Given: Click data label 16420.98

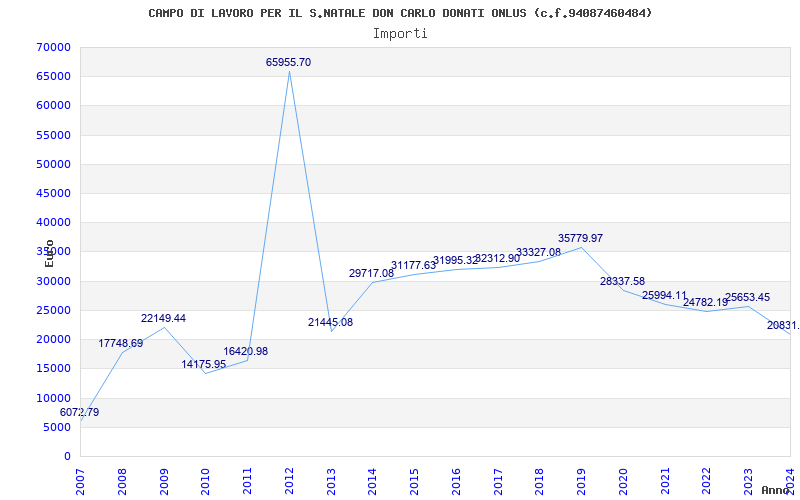Looking at the screenshot, I should click(x=245, y=352).
